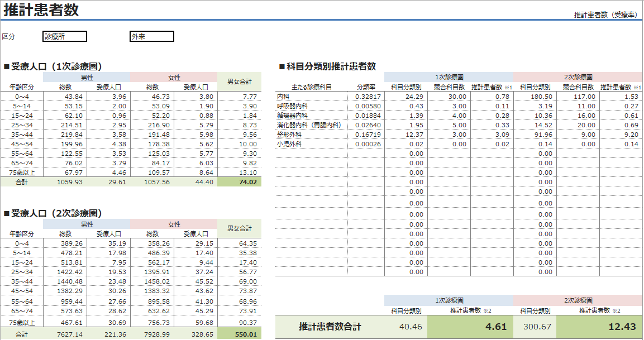The image size is (644, 340).
Task: Select the 9.20 推計患者数 cell
Action: (x=621, y=135)
